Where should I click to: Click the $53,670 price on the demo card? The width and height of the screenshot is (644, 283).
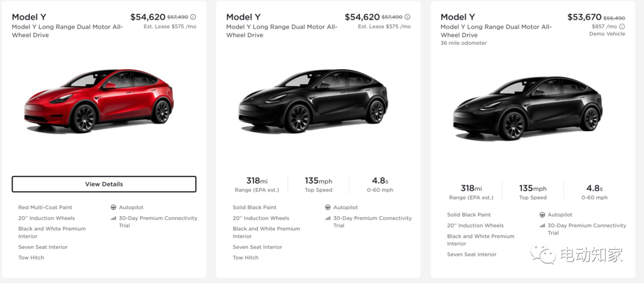tap(584, 17)
